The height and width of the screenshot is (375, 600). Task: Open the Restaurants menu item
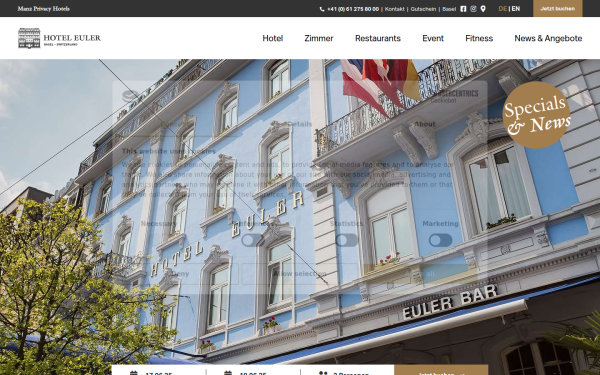(378, 38)
